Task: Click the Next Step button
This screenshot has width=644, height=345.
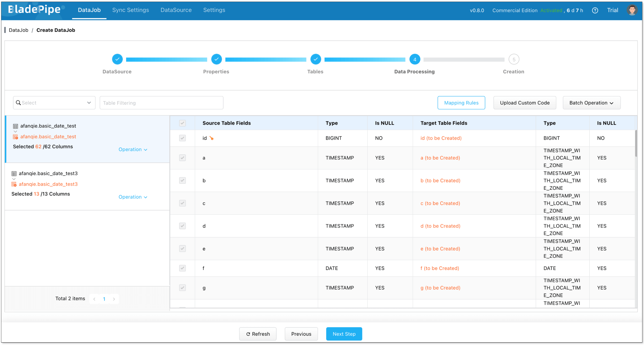Action: 344,334
